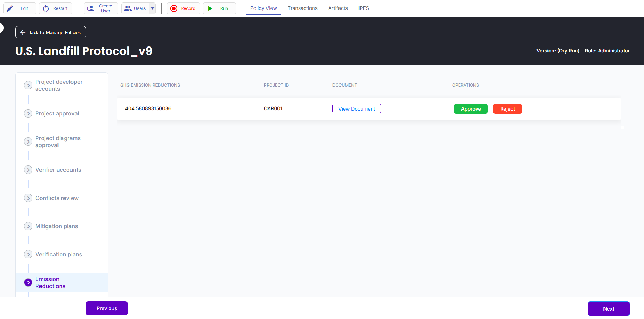Click the Create User person icon

point(90,8)
